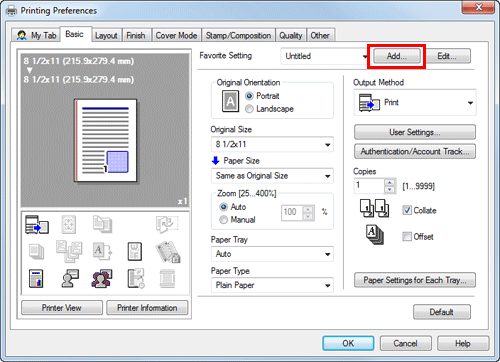Click the Add... favorite setting button
Screen dimensions: 500x362
(x=397, y=56)
